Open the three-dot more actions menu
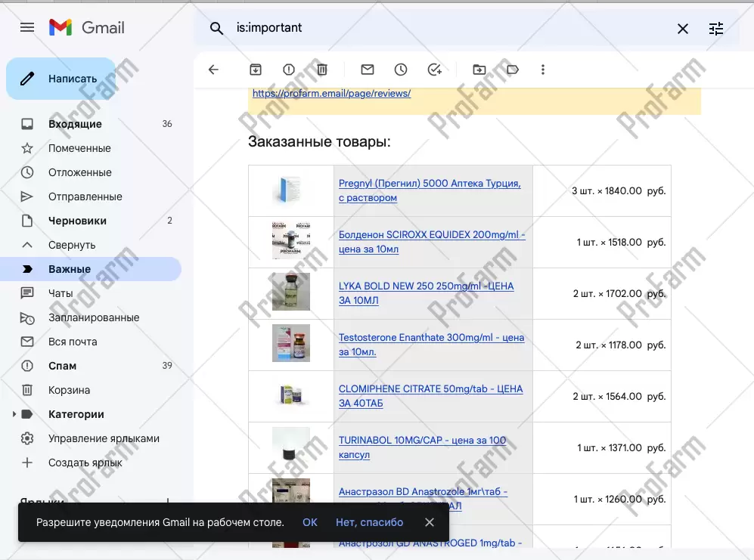 coord(543,70)
